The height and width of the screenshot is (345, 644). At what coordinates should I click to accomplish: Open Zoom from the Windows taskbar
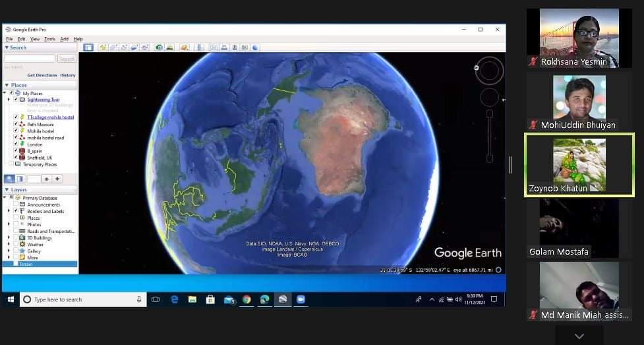point(301,299)
